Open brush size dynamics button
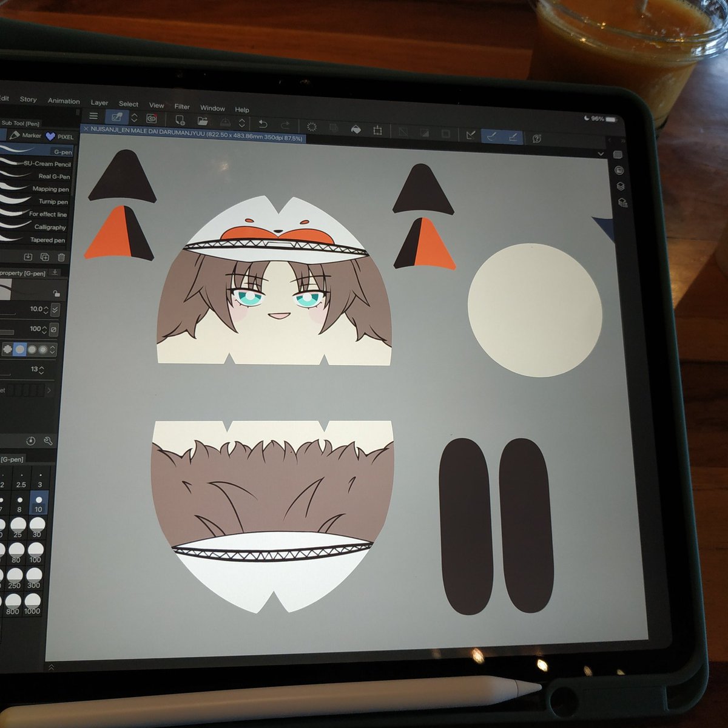The height and width of the screenshot is (728, 728). [x=55, y=310]
